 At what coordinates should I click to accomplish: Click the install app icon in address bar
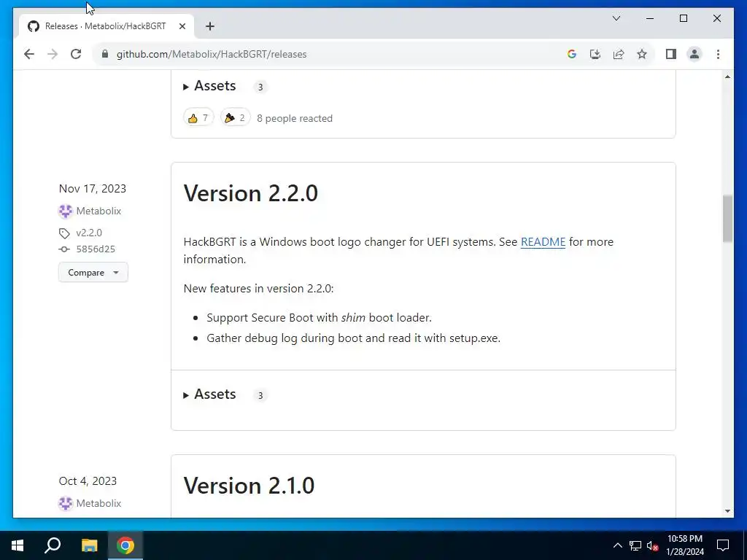click(595, 54)
